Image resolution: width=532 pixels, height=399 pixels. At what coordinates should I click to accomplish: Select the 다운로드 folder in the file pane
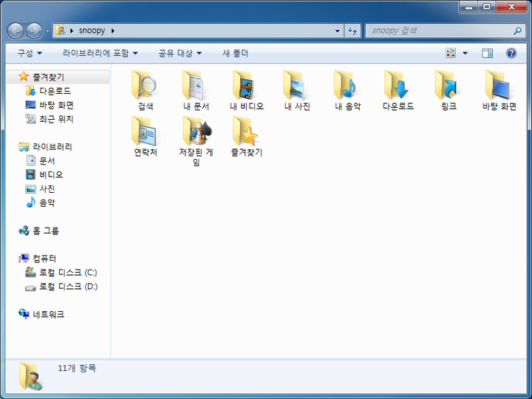pyautogui.click(x=398, y=85)
